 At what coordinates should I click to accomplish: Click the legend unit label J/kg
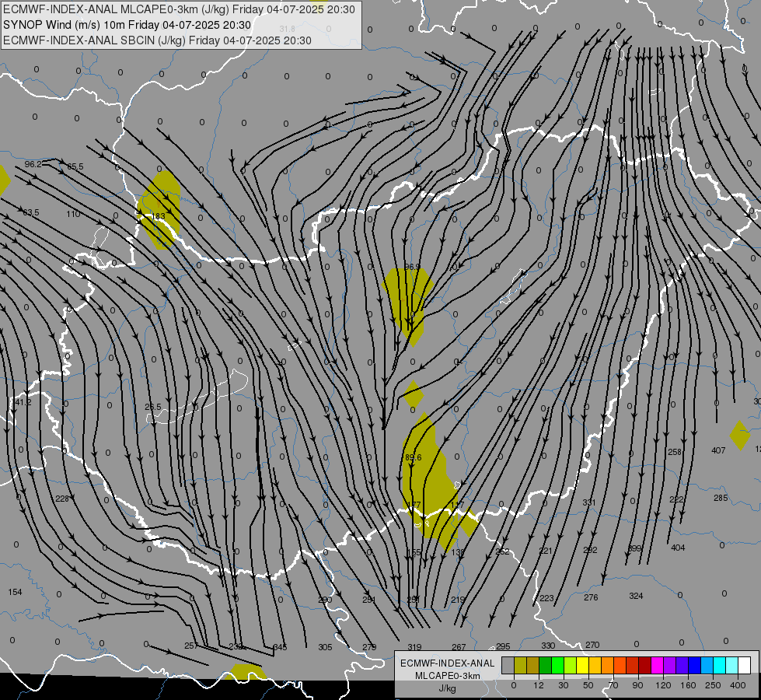click(x=448, y=688)
